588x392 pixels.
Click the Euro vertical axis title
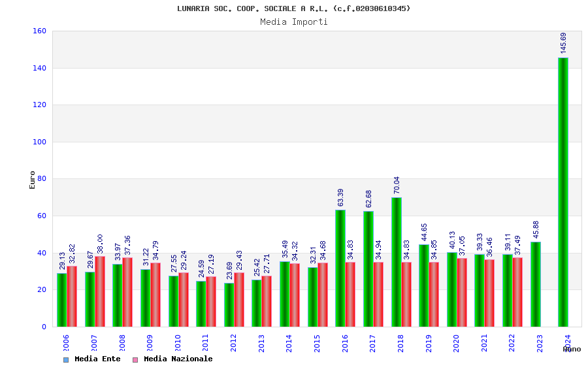click(32, 180)
